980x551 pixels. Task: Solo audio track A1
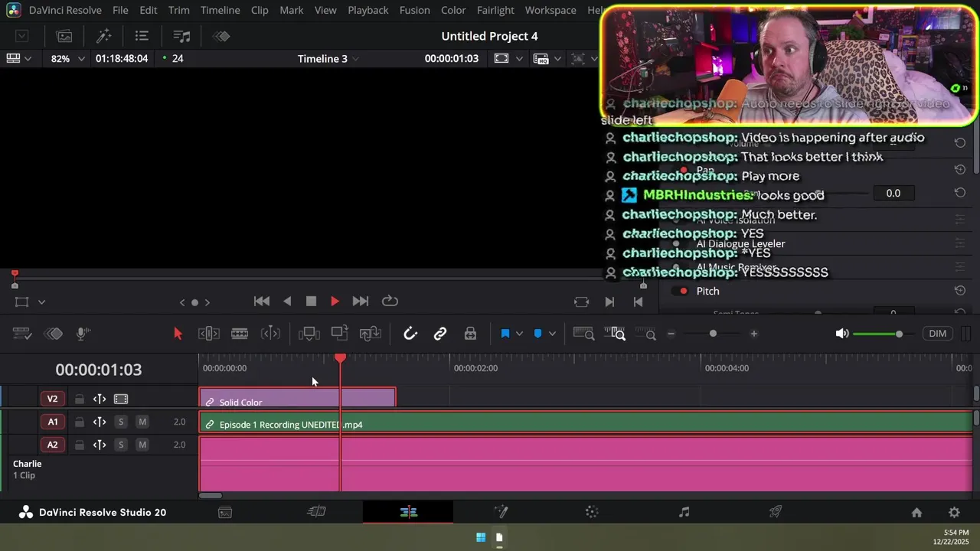(x=120, y=422)
